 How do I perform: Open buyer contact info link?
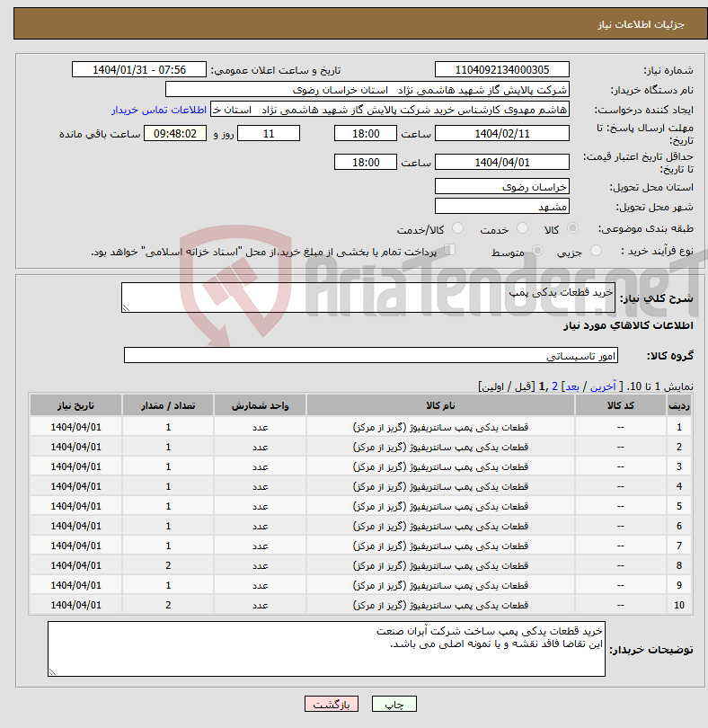pos(159,110)
